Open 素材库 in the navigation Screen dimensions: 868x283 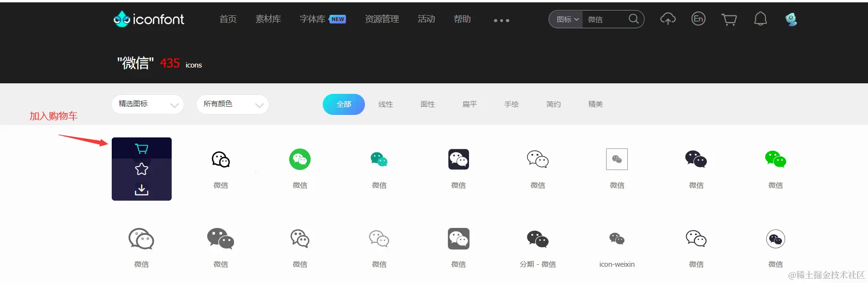[268, 19]
